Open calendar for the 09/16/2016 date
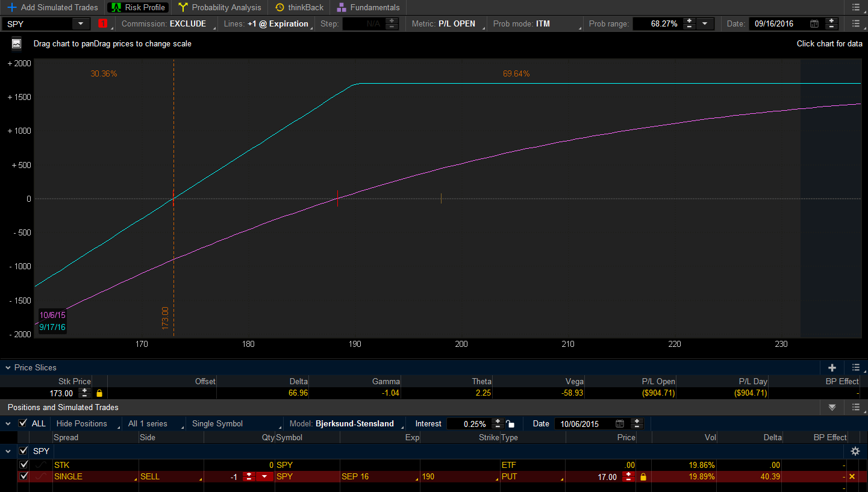 pyautogui.click(x=814, y=23)
